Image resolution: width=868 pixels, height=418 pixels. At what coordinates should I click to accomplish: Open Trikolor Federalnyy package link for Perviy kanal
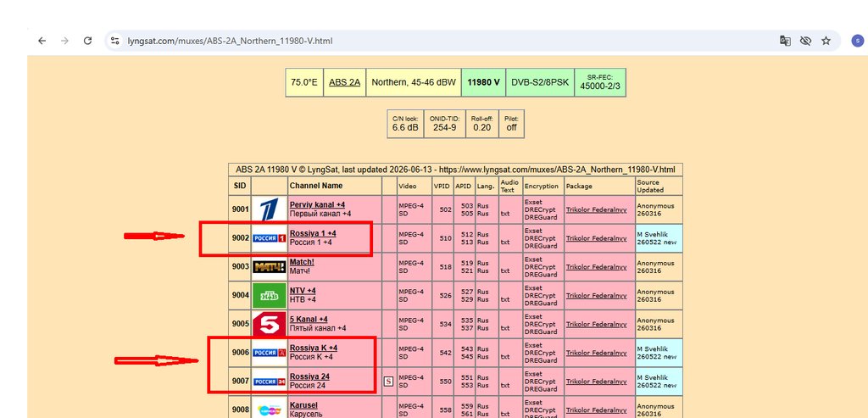click(596, 209)
